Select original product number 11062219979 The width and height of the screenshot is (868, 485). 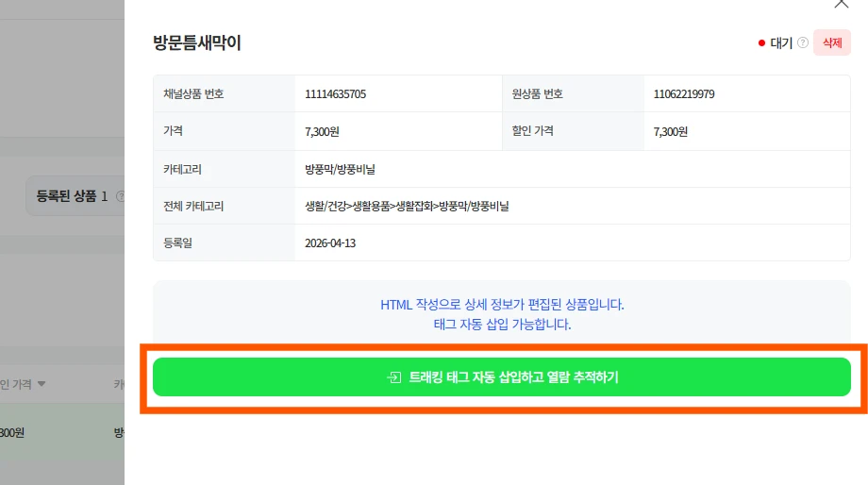(x=684, y=94)
